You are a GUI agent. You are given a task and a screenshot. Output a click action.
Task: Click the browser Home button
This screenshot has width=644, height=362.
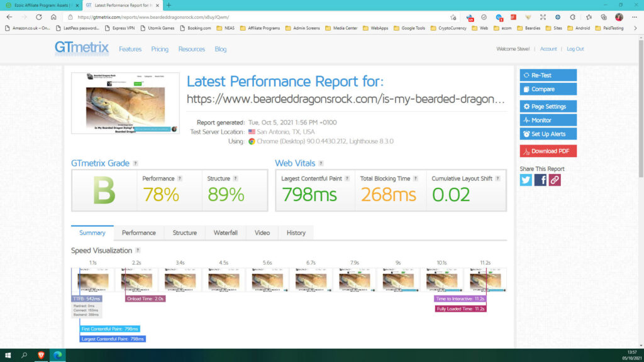point(53,17)
